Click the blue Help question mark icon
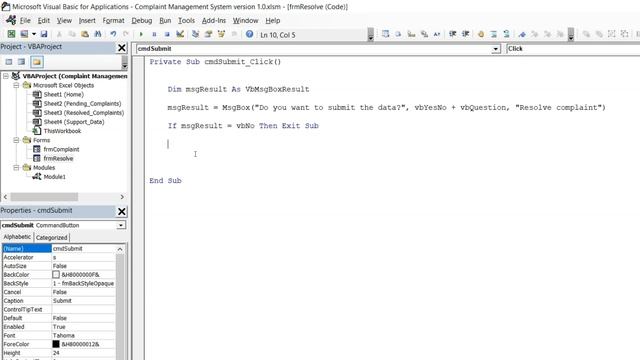Screen dimensions: 640x360 (249, 34)
